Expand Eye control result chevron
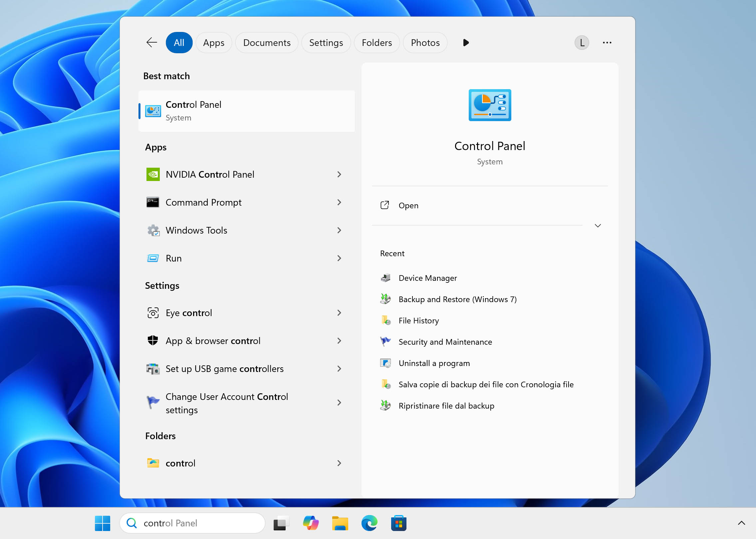 click(x=339, y=313)
